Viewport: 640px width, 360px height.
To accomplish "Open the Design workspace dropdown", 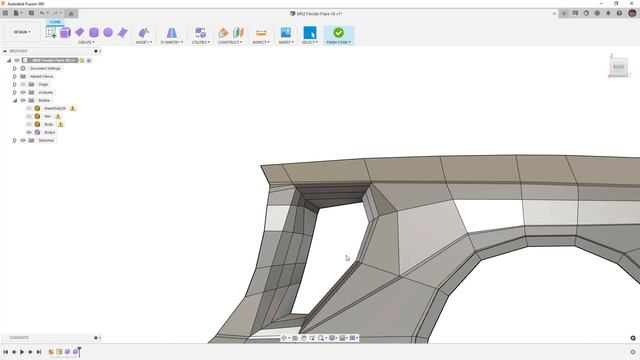I will pyautogui.click(x=22, y=32).
